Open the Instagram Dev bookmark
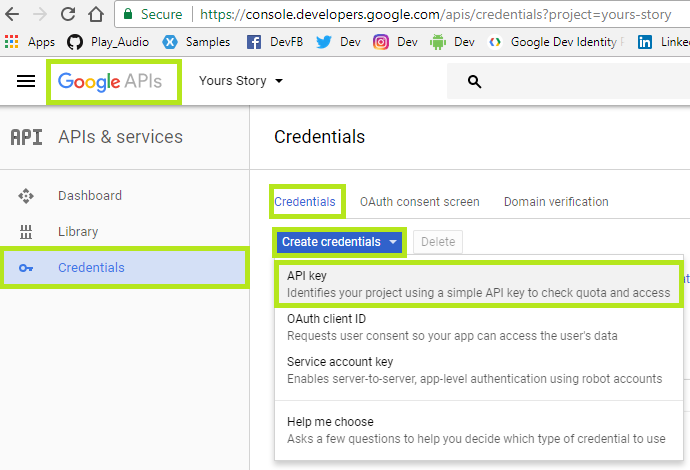Viewport: 690px width, 470px height. pyautogui.click(x=395, y=42)
